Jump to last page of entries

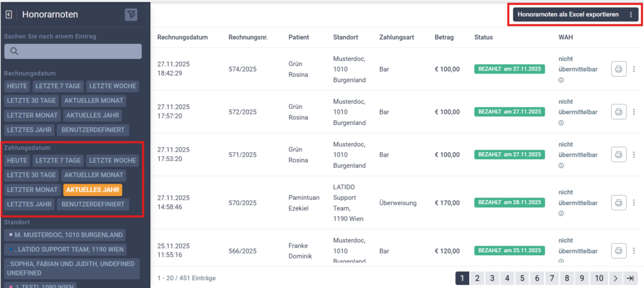[x=630, y=278]
